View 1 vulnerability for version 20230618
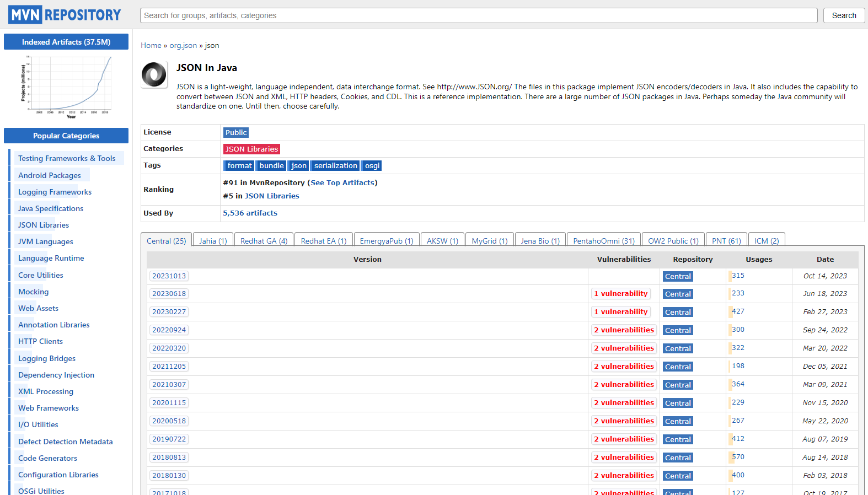The image size is (868, 495). 620,293
